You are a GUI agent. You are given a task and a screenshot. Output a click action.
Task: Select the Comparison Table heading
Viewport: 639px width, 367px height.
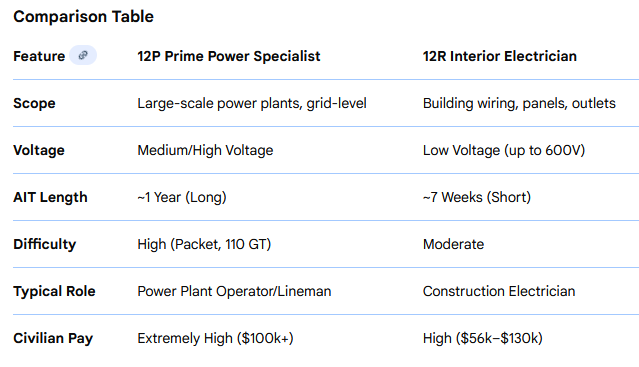click(x=84, y=17)
